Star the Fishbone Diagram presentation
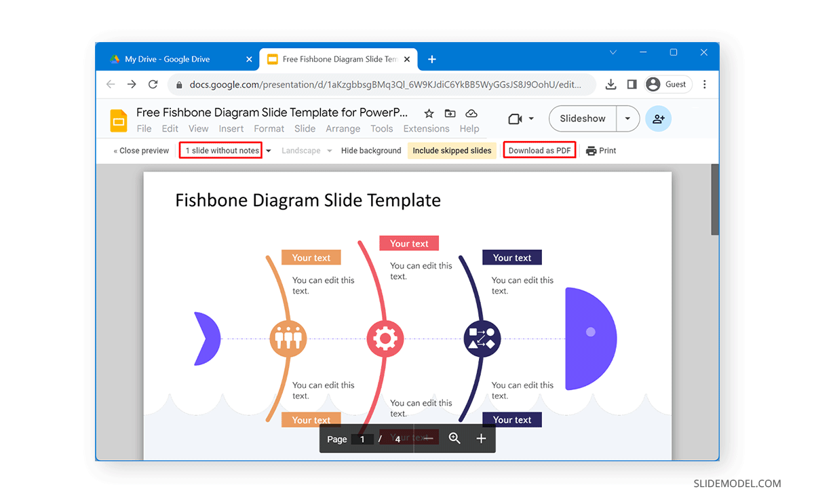This screenshot has width=814, height=504. [428, 113]
